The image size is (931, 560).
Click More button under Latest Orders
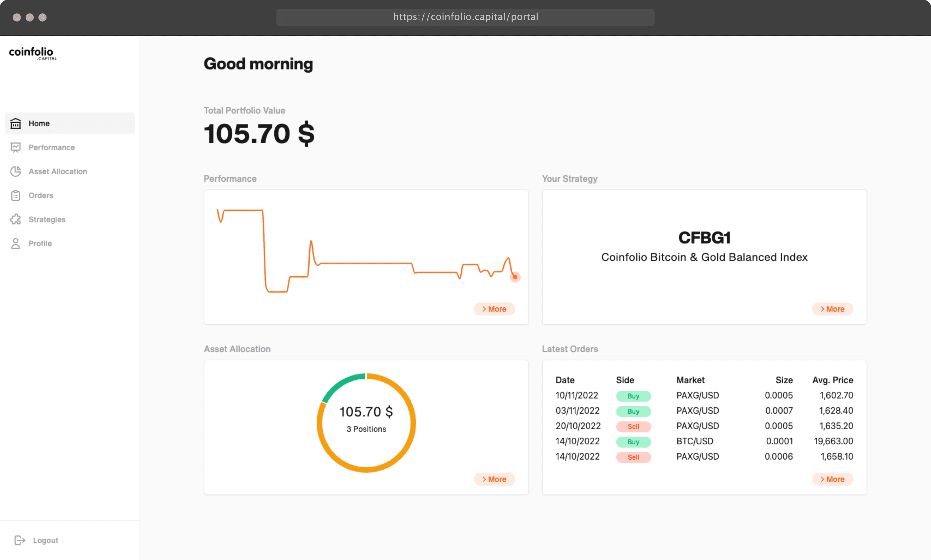pyautogui.click(x=832, y=479)
